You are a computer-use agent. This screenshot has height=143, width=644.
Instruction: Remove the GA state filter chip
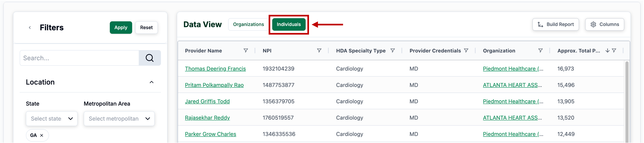pyautogui.click(x=42, y=135)
